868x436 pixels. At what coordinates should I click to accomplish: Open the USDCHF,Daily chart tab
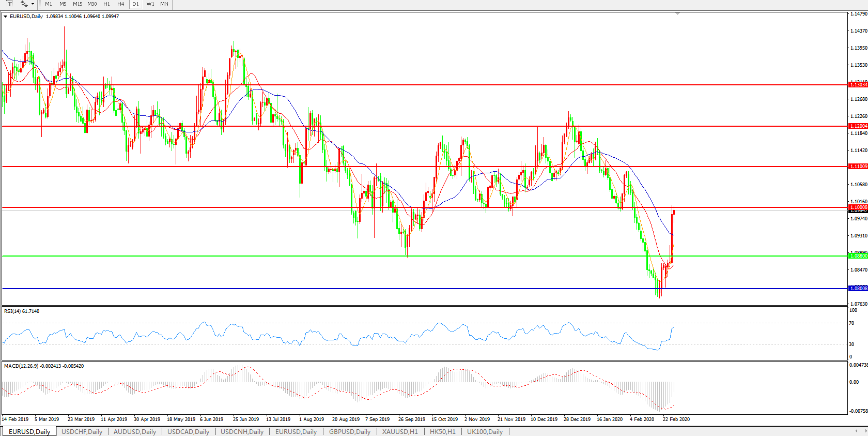click(x=82, y=432)
